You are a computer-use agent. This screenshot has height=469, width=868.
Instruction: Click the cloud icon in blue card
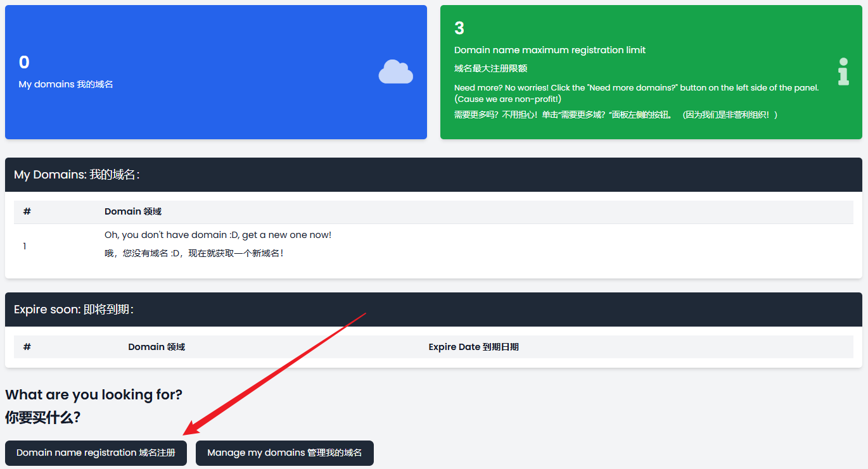pyautogui.click(x=395, y=72)
